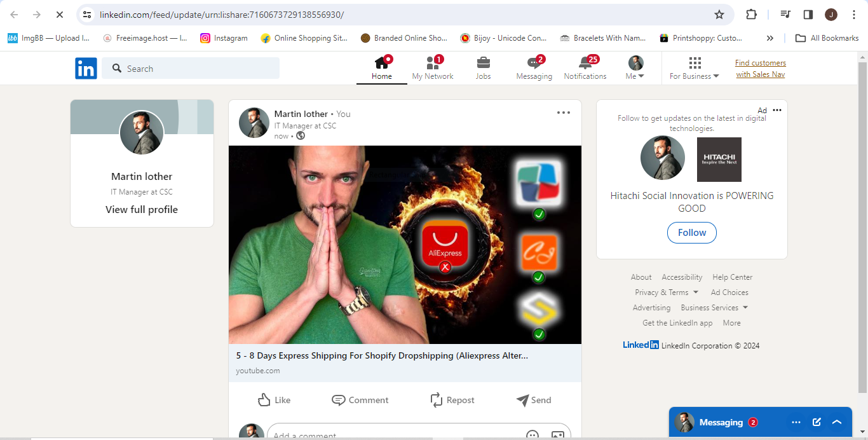
Task: Send the post via message
Action: 534,400
